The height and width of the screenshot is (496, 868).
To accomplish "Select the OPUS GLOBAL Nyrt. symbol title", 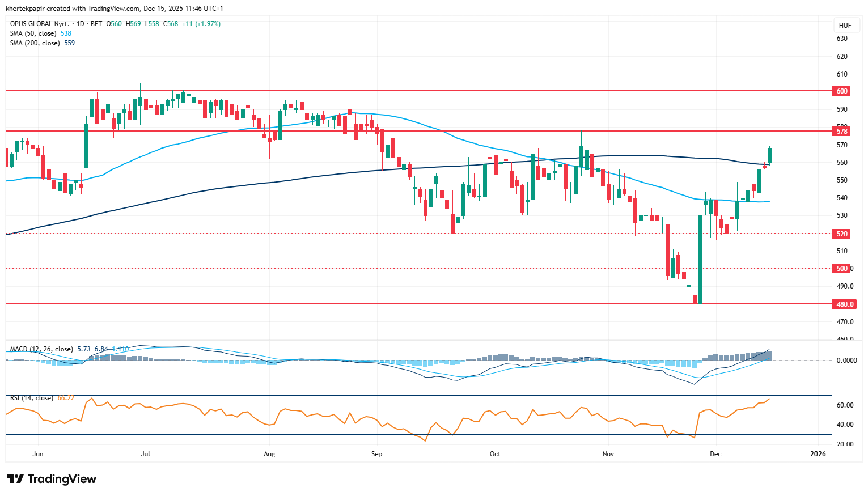I will click(x=39, y=24).
